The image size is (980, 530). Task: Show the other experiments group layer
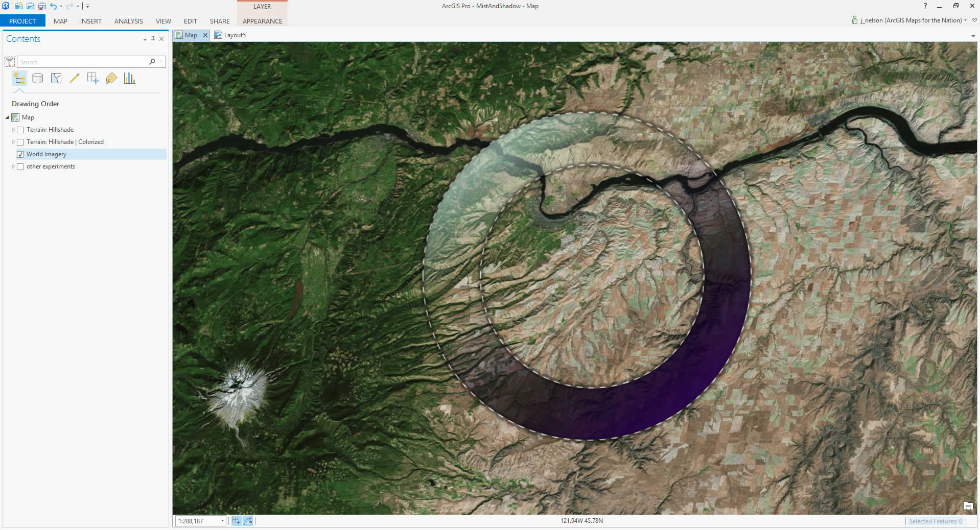click(20, 166)
